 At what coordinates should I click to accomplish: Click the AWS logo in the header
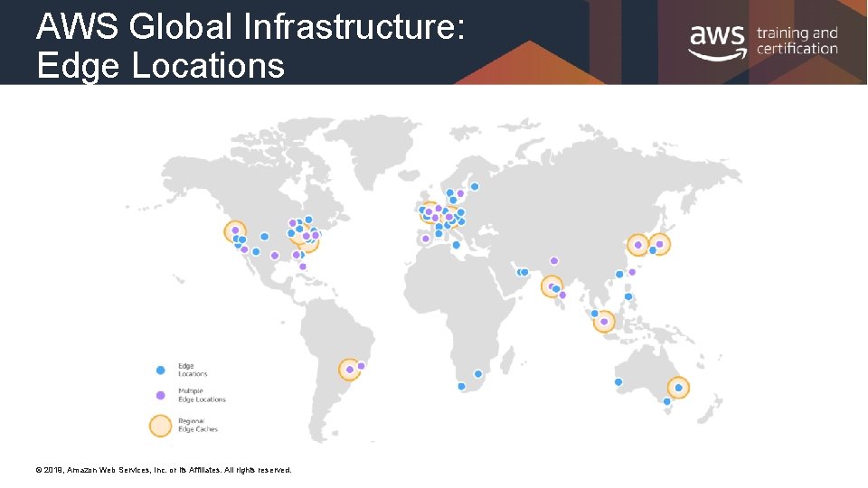click(717, 42)
